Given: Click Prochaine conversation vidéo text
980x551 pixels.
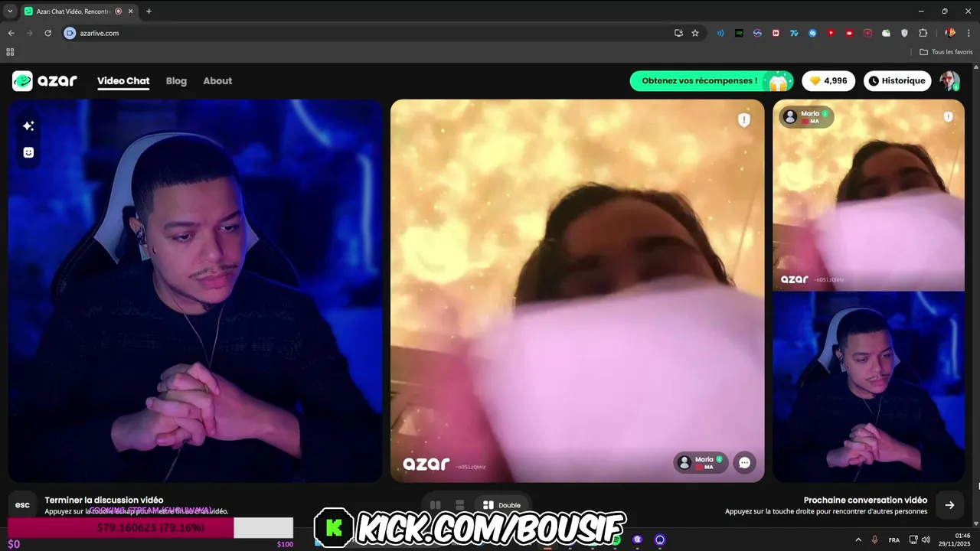Looking at the screenshot, I should (x=865, y=500).
